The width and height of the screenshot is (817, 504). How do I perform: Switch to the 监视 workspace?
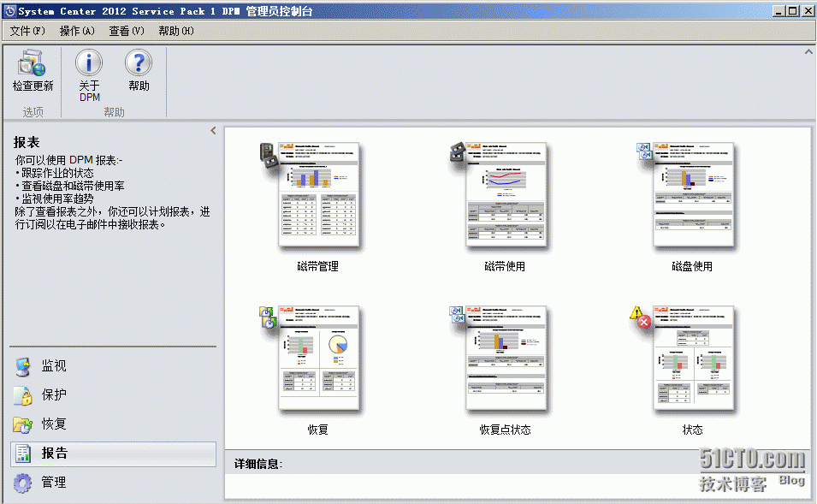113,366
